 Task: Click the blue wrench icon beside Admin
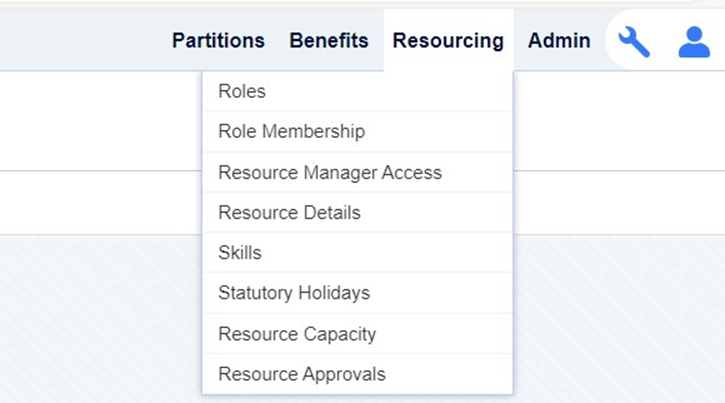coord(634,42)
